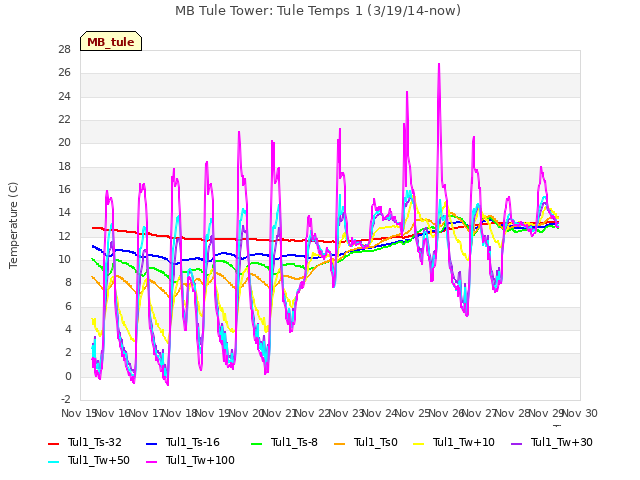This screenshot has width=640, height=480.
Task: Click the cyan Tul1_Tw+50 legend swatch
Action: pos(53,462)
